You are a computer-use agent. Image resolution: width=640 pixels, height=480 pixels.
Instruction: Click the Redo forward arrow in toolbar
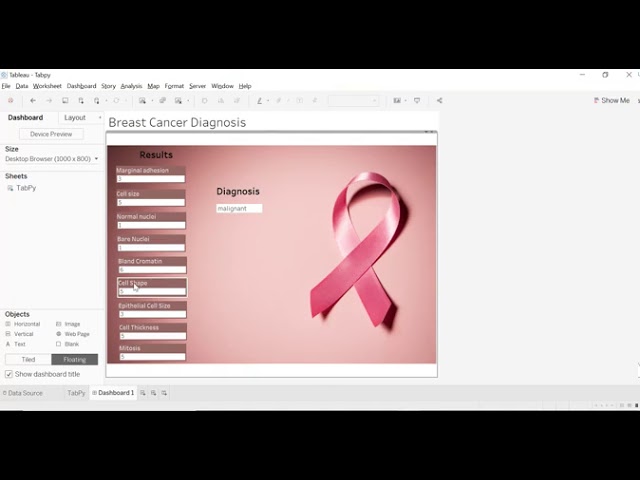49,100
